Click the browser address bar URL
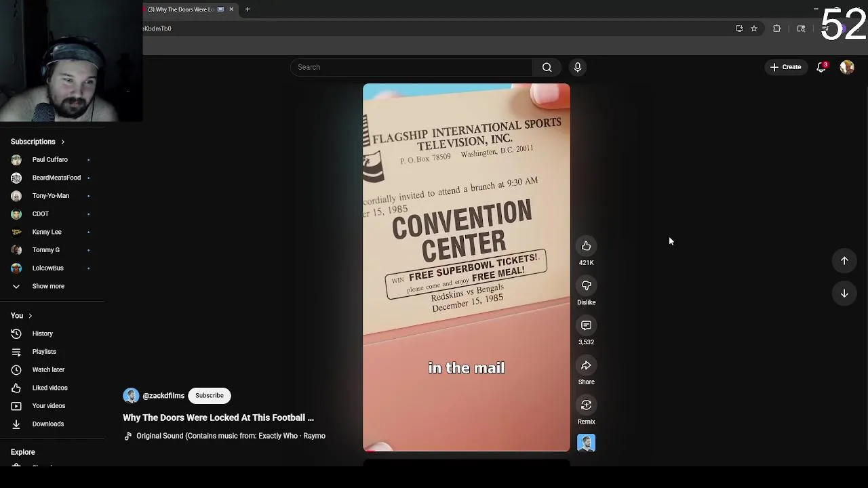Image resolution: width=868 pixels, height=488 pixels. coord(157,28)
